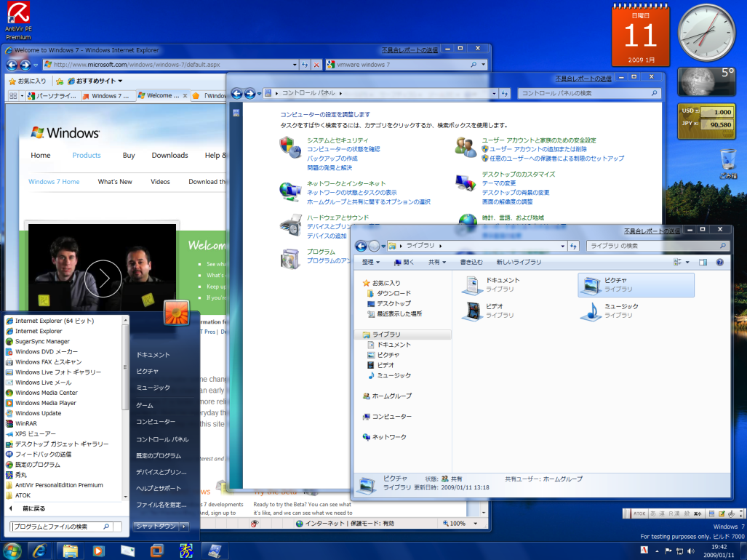Click the お気に入り favorites button in IE
This screenshot has width=747, height=560.
pyautogui.click(x=28, y=81)
